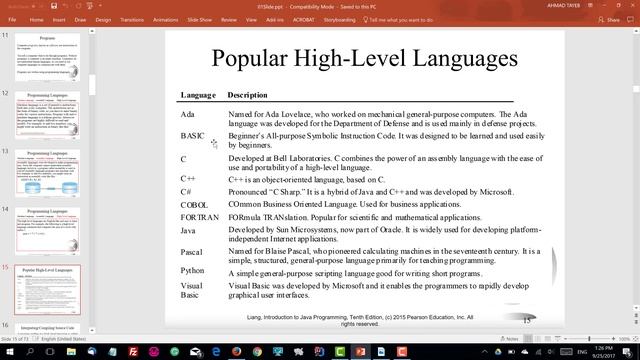
Task: Select slide 16 thumbnail
Action: [47, 329]
